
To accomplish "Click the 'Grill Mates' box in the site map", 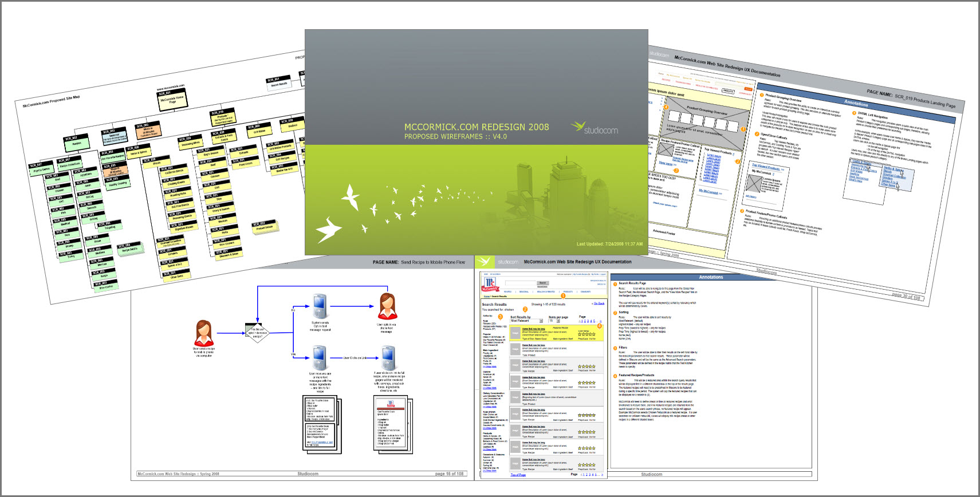I will pyautogui.click(x=259, y=129).
